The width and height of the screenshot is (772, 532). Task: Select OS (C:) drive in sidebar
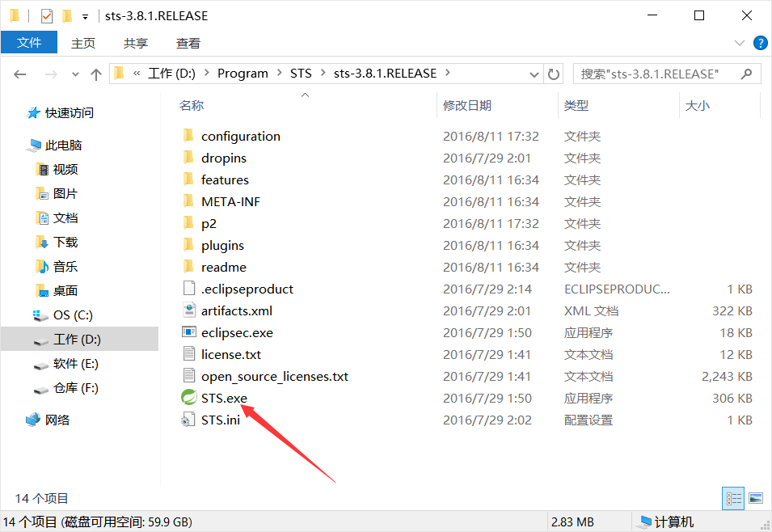click(62, 315)
